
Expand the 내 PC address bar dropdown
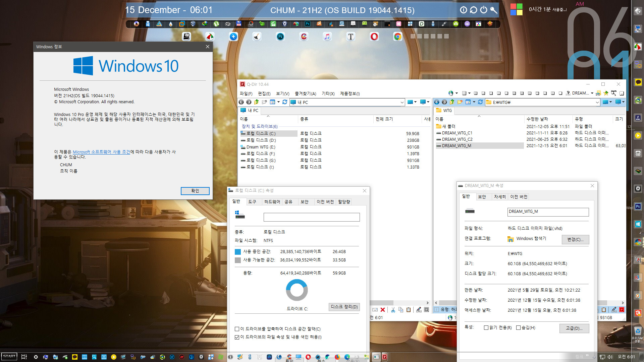point(402,102)
